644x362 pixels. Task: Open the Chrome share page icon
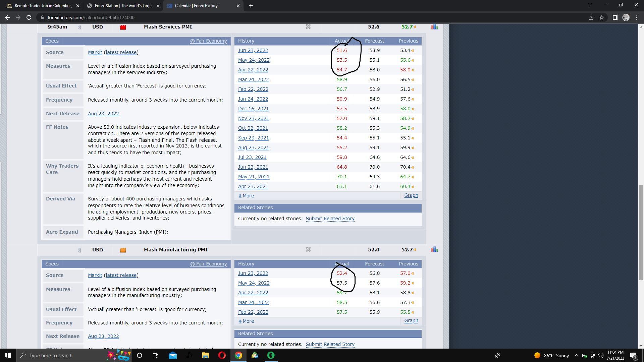tap(591, 17)
